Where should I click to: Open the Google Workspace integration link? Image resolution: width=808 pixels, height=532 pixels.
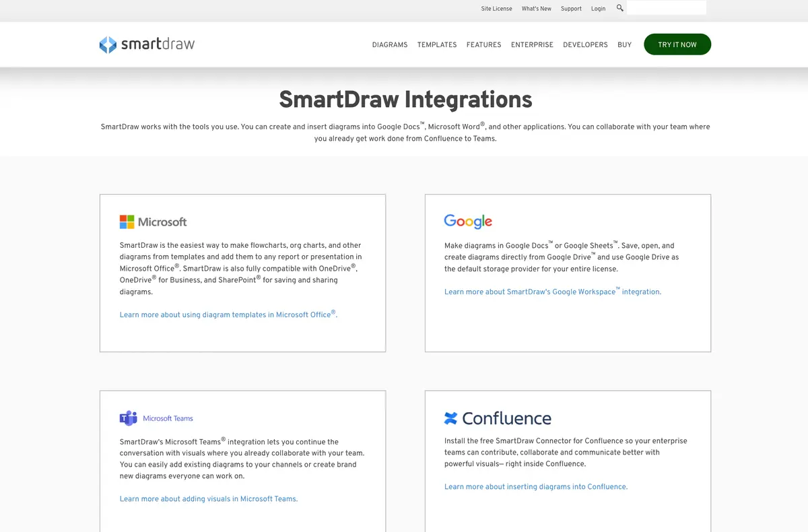[553, 291]
